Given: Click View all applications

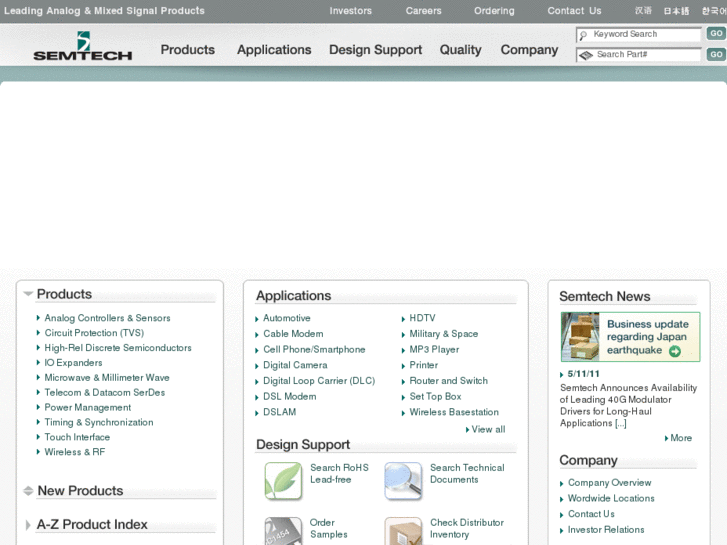Looking at the screenshot, I should point(488,430).
